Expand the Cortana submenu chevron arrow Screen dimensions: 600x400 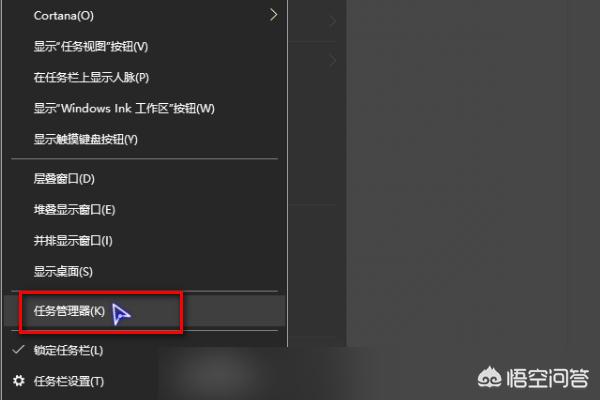273,15
